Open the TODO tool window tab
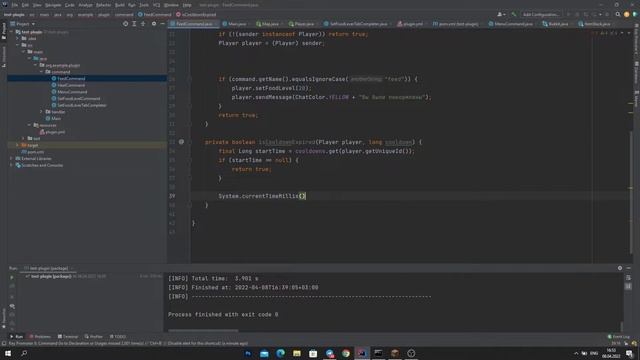This screenshot has width=640, height=360. [x=118, y=337]
